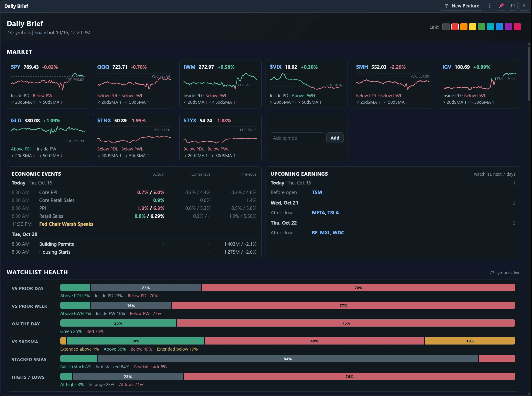Open the SPY ticker symbol

point(16,67)
